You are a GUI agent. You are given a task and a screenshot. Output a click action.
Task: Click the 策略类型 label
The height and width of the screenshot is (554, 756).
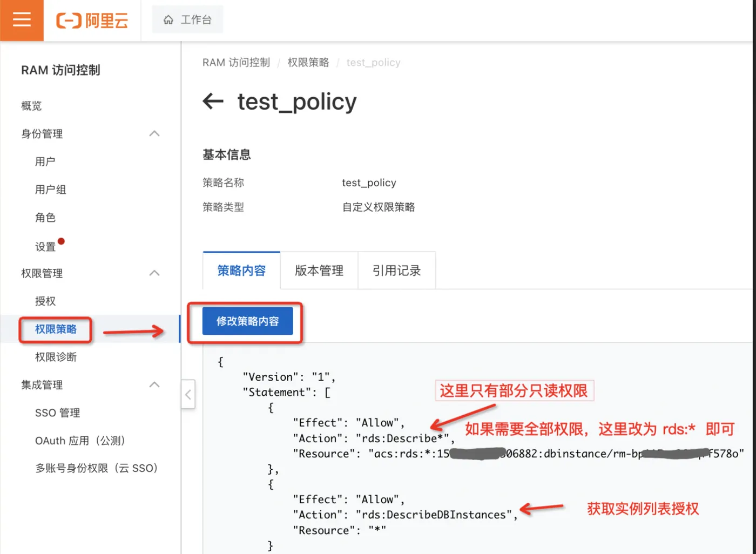click(223, 207)
